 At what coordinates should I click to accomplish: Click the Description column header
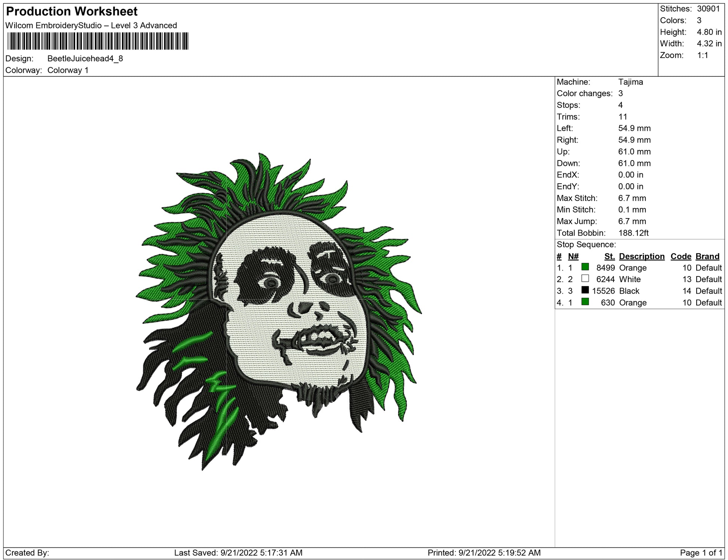[x=642, y=256]
